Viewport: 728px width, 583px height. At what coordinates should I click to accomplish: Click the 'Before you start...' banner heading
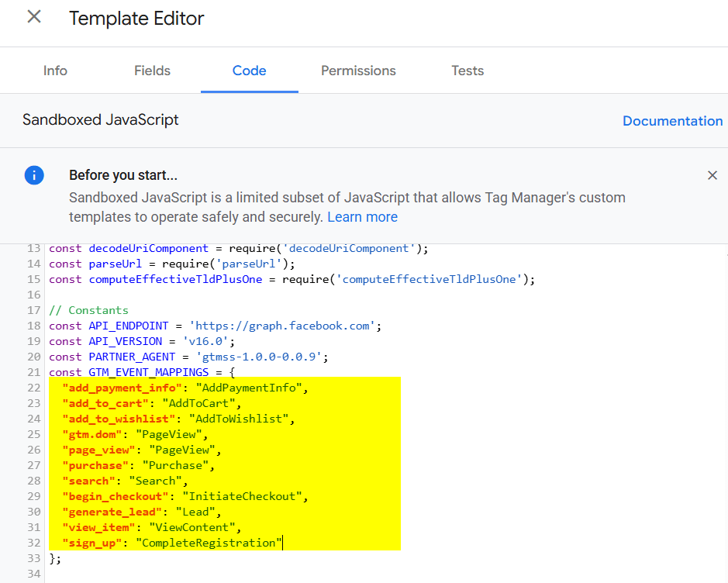pos(123,175)
